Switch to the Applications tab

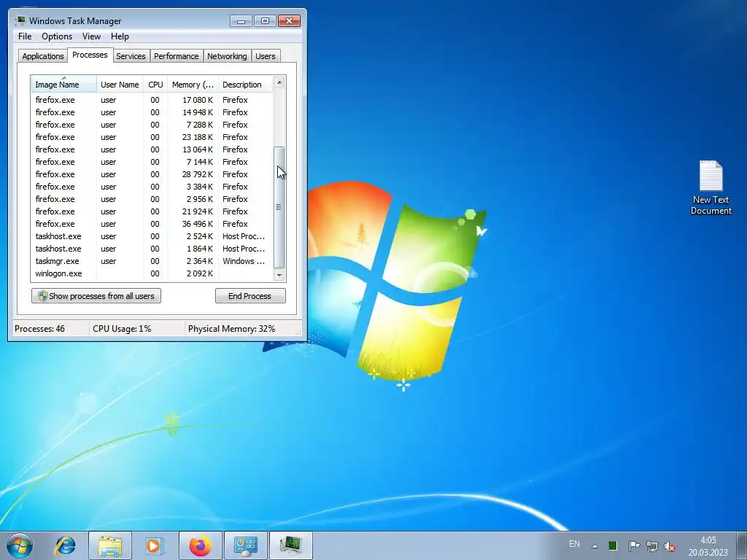[43, 55]
